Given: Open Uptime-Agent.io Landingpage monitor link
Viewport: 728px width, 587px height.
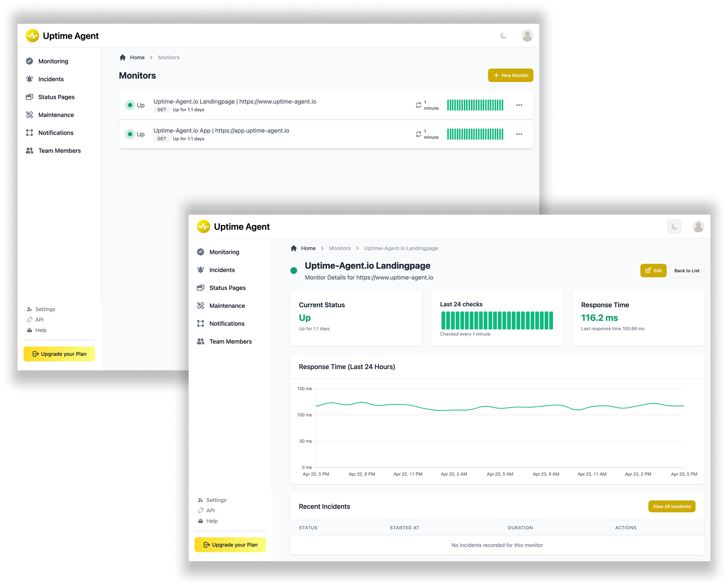Looking at the screenshot, I should pyautogui.click(x=235, y=102).
